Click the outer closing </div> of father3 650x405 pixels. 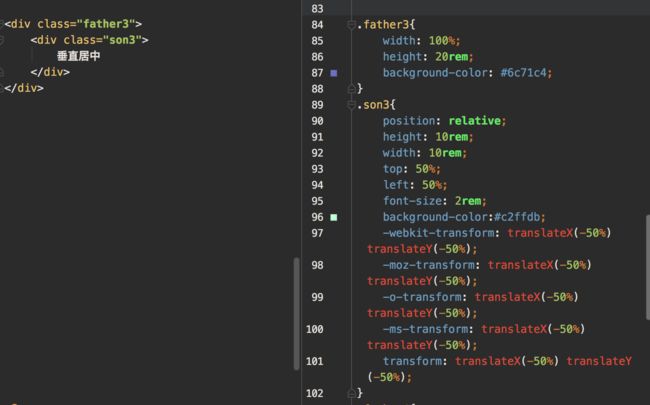(x=24, y=88)
